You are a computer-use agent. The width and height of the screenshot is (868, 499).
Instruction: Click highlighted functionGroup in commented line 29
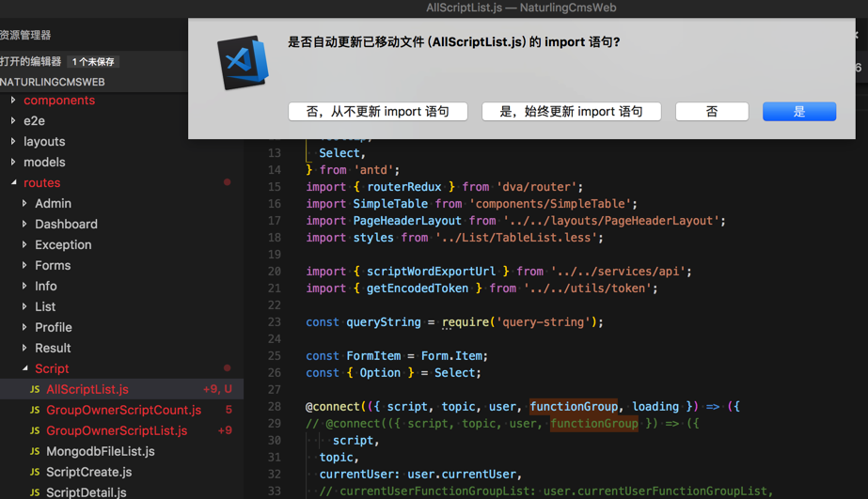(x=594, y=424)
